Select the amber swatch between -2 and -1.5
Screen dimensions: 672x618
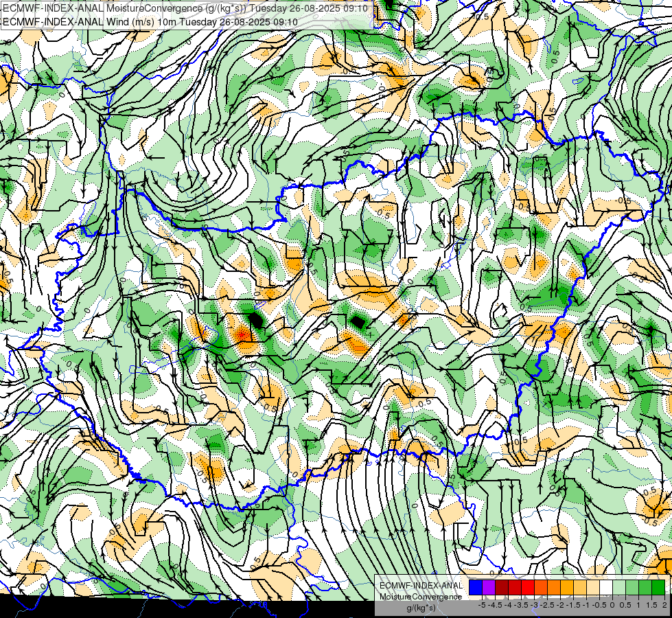click(x=567, y=587)
